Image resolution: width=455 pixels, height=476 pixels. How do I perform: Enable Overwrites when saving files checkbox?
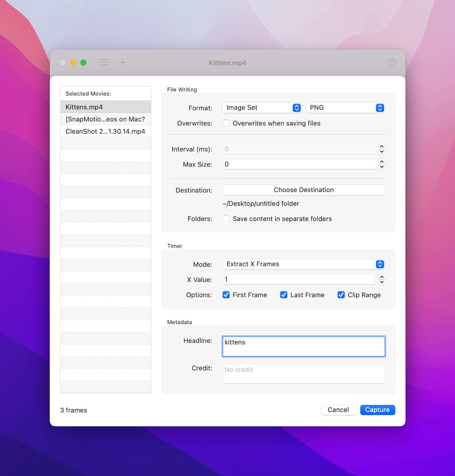tap(226, 123)
